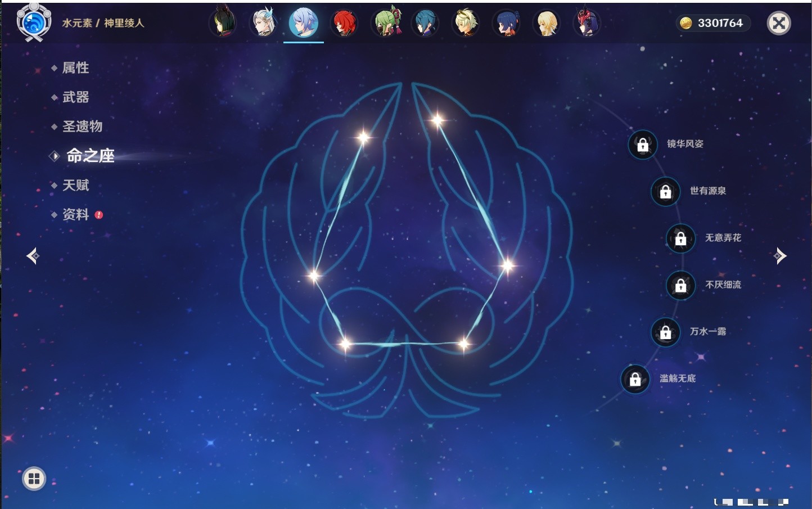
Task: Select the character wearing a red mask
Action: coord(587,23)
